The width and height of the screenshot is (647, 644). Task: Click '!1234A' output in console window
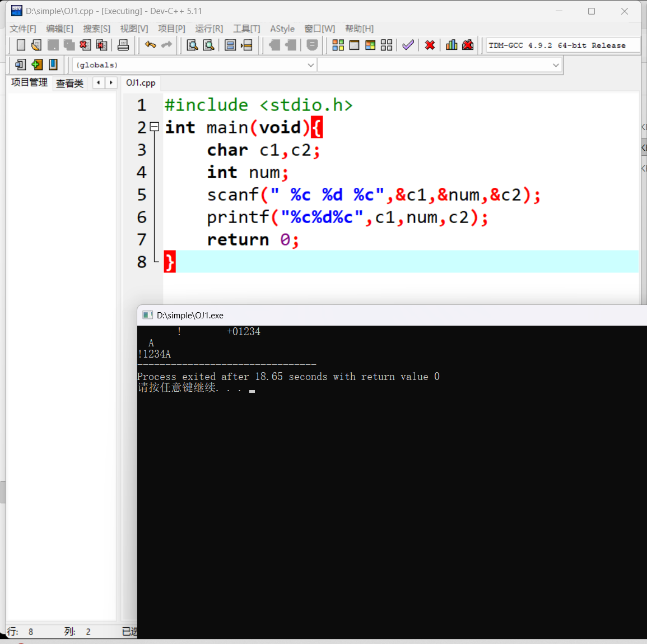154,354
